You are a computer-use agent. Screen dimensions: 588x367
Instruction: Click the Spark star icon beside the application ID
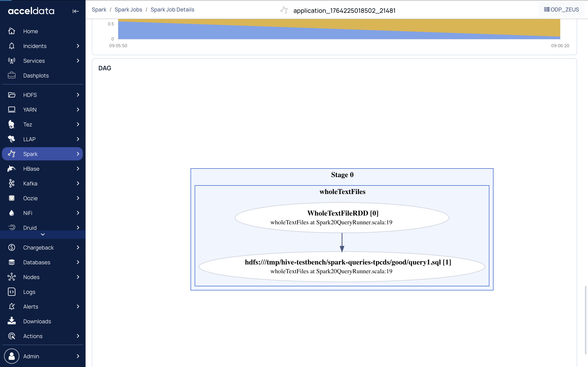point(284,10)
